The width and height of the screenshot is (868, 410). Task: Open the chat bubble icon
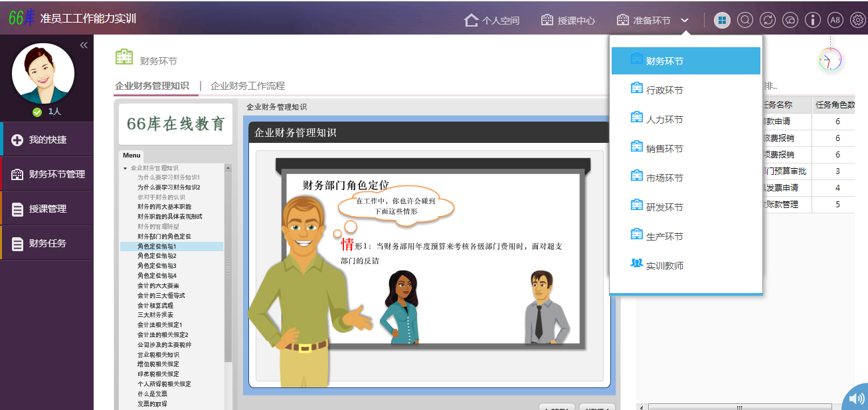coord(790,21)
